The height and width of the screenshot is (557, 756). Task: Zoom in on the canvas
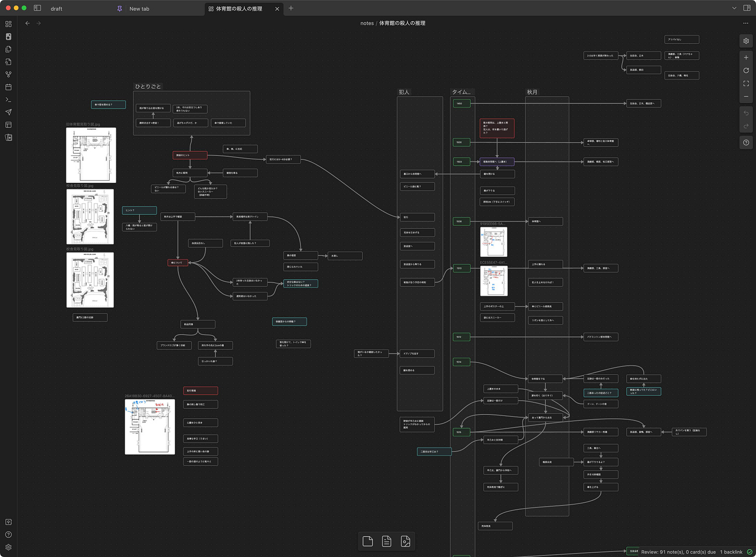[746, 58]
